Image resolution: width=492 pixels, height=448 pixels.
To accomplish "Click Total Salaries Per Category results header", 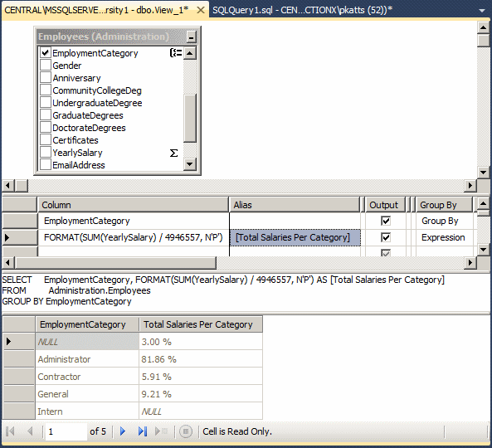I will [201, 324].
